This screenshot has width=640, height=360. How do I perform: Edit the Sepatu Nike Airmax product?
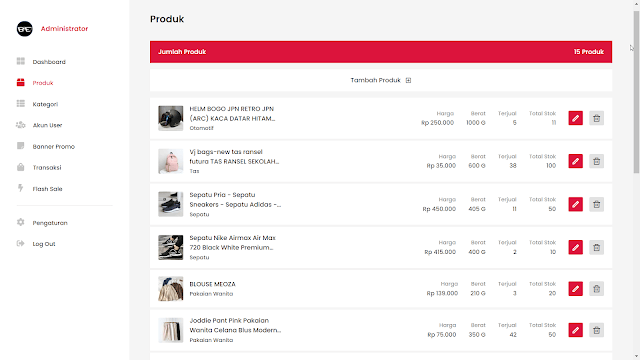tap(576, 247)
